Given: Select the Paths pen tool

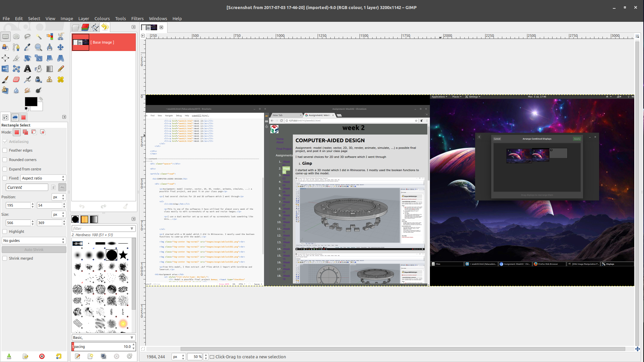Looking at the screenshot, I should [x=16, y=47].
